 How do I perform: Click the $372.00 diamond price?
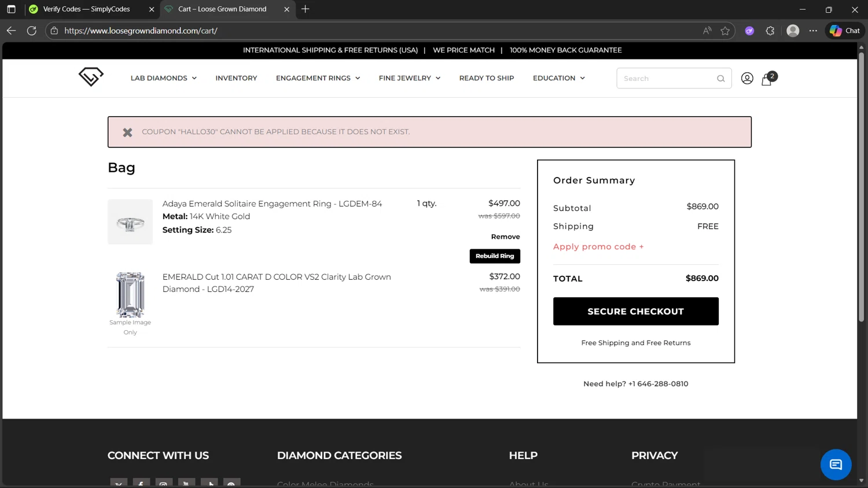[x=505, y=276]
